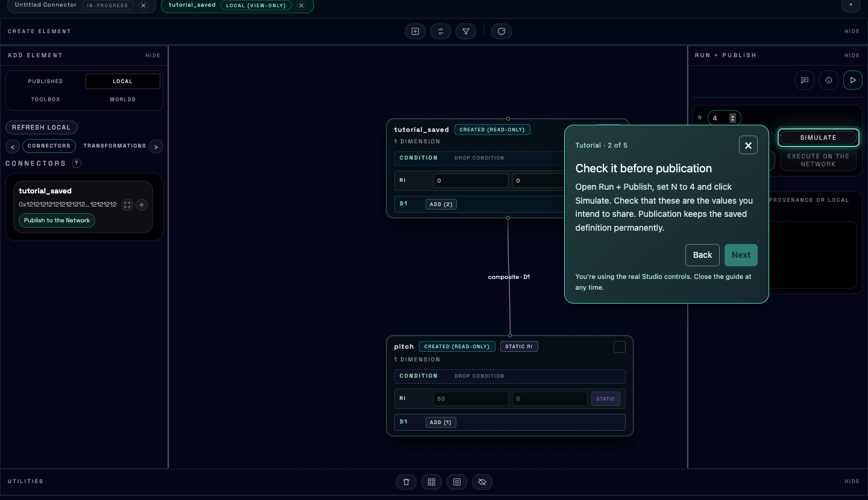Click the Connectors help question mark icon
Screen dimensions: 868x500
(77, 163)
